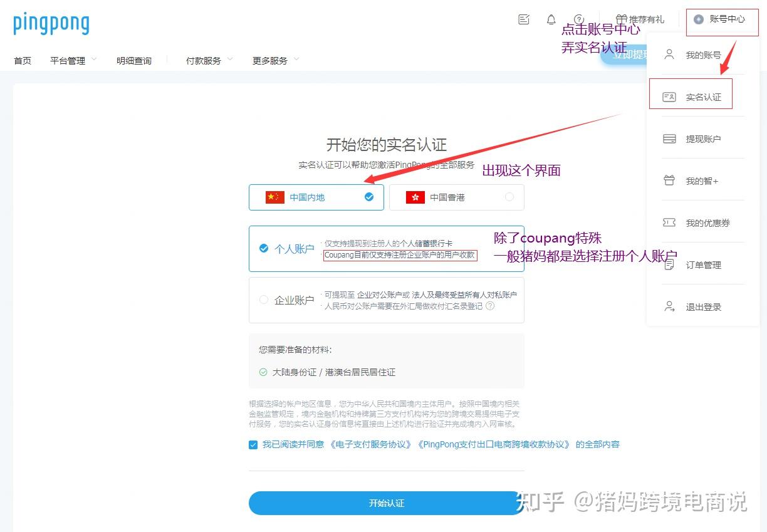Screen dimensions: 767x532
Task: Open the 《电子支付服务协议》 link
Action: (371, 444)
